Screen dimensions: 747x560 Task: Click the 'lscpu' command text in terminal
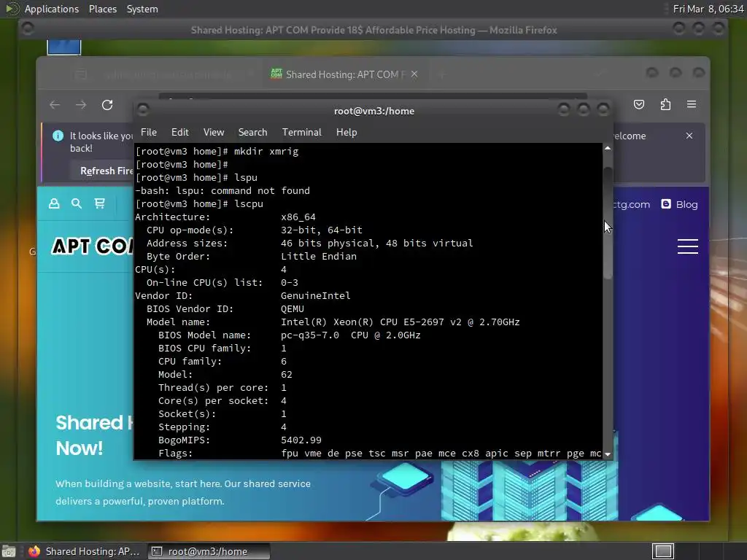(x=248, y=204)
